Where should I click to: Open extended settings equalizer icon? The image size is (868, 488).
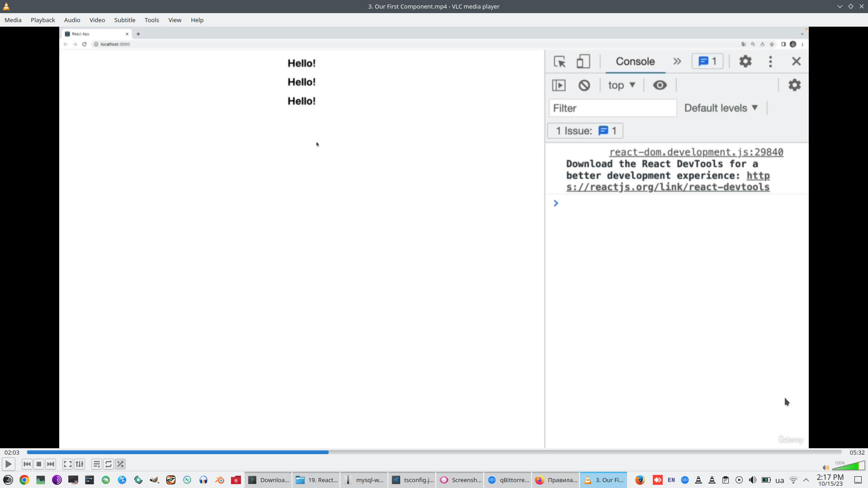coord(80,464)
